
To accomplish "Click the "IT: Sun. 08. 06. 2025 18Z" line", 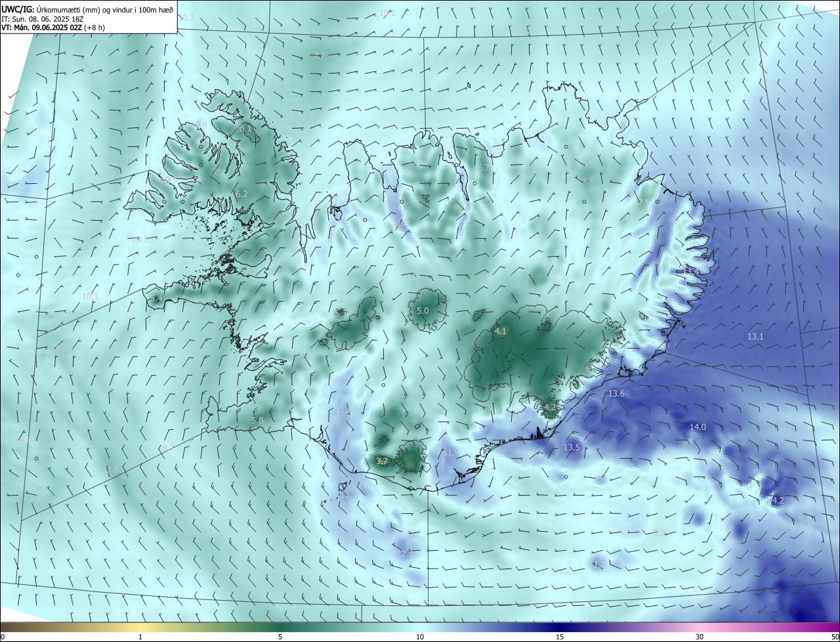I will click(43, 18).
